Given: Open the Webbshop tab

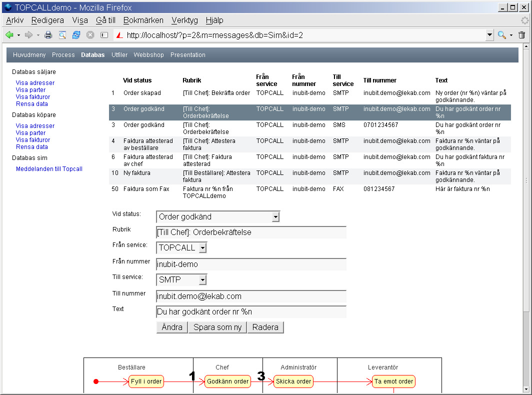Looking at the screenshot, I should pyautogui.click(x=148, y=55).
